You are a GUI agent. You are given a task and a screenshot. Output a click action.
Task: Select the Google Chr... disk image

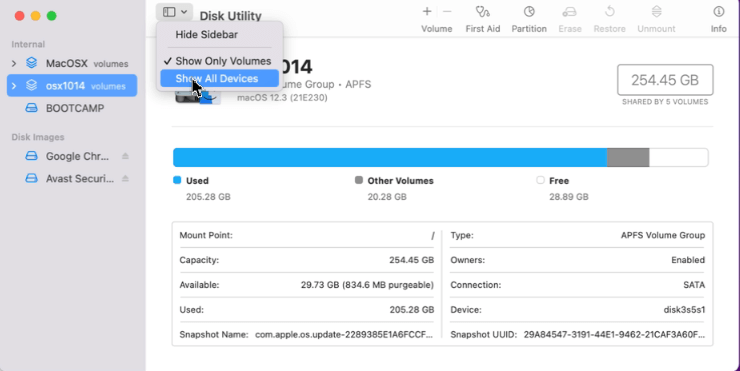[x=72, y=156]
